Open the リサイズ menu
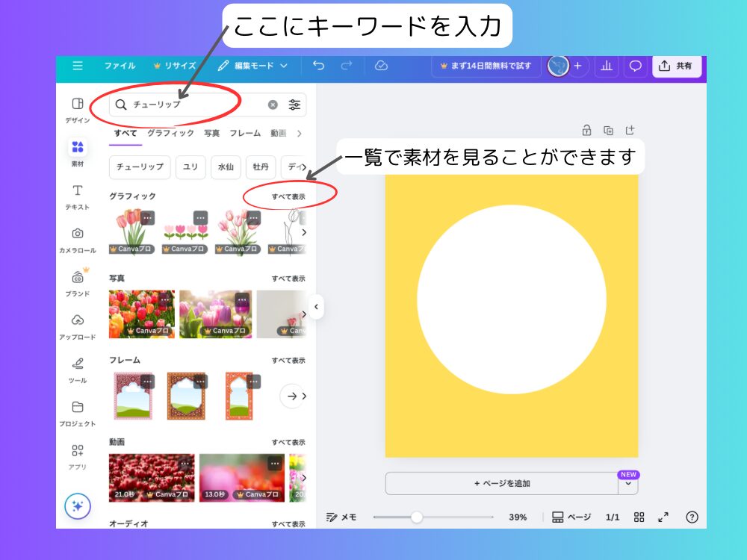This screenshot has height=560, width=747. coord(175,66)
